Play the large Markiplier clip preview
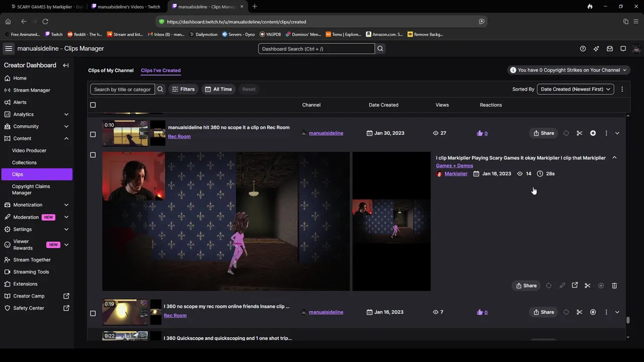The width and height of the screenshot is (644, 362). point(226,221)
